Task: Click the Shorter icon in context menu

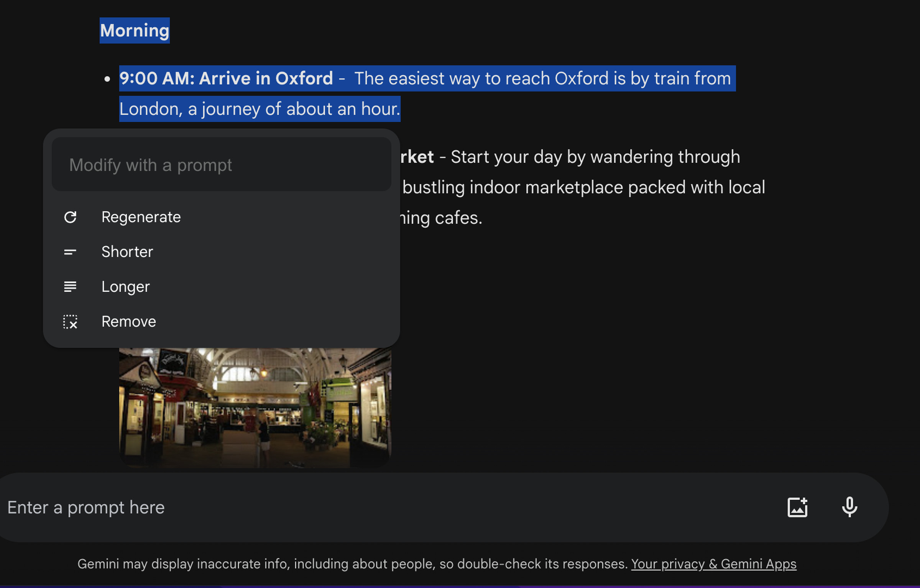Action: pyautogui.click(x=69, y=252)
